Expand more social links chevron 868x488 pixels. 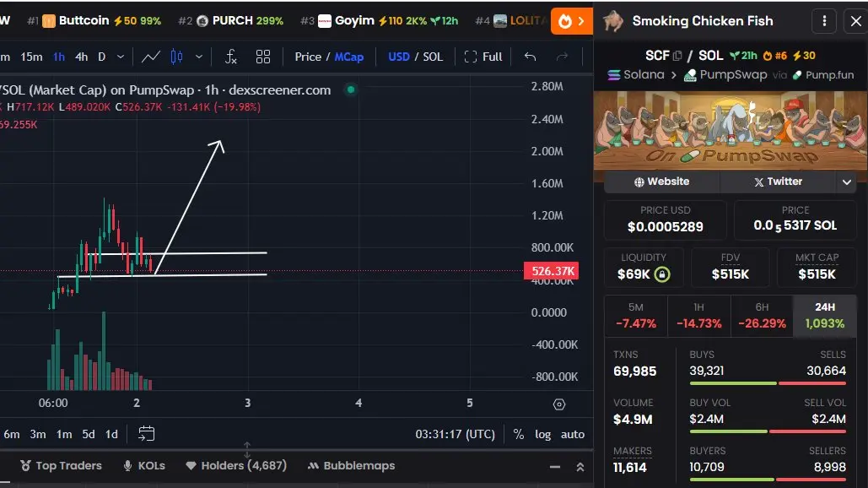tap(846, 182)
